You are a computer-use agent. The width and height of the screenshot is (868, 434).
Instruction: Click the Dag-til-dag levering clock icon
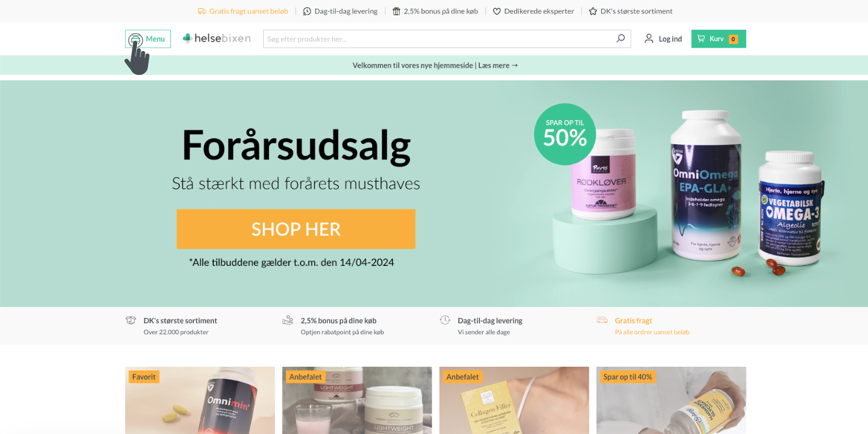click(307, 11)
